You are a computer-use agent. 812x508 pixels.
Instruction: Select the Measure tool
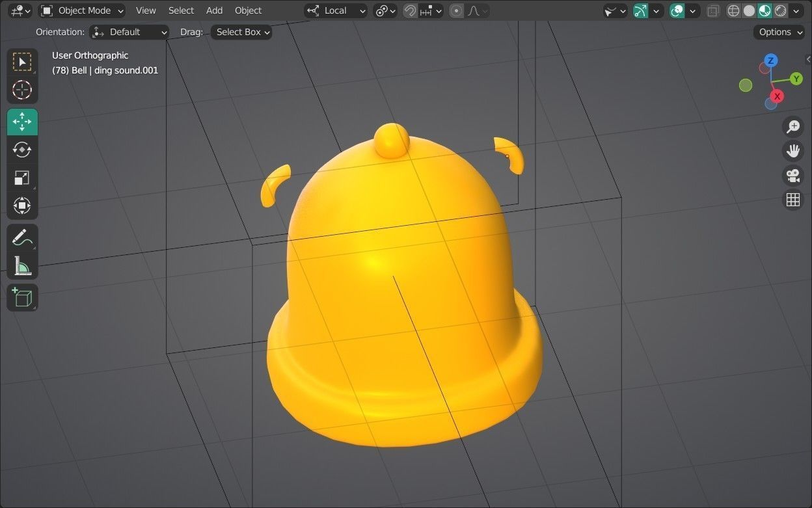[x=22, y=265]
